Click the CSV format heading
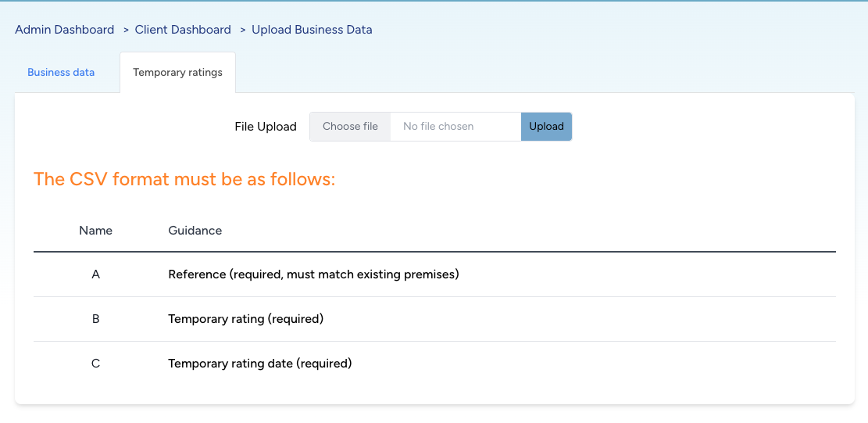The width and height of the screenshot is (868, 423). tap(184, 179)
